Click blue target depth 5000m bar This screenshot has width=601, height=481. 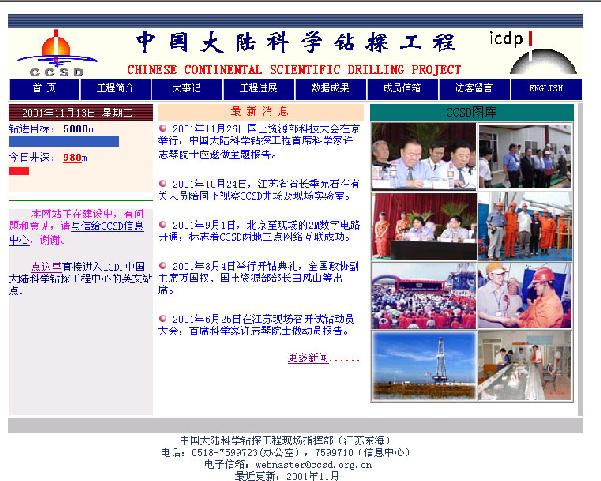pyautogui.click(x=64, y=142)
